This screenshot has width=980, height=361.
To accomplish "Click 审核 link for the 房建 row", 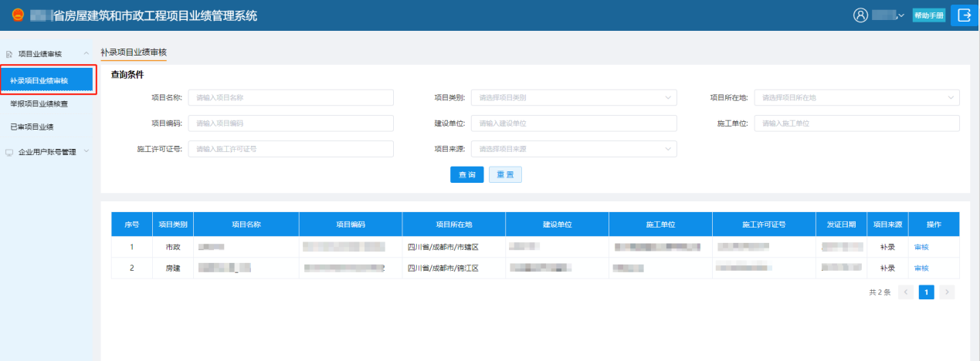I will 921,268.
